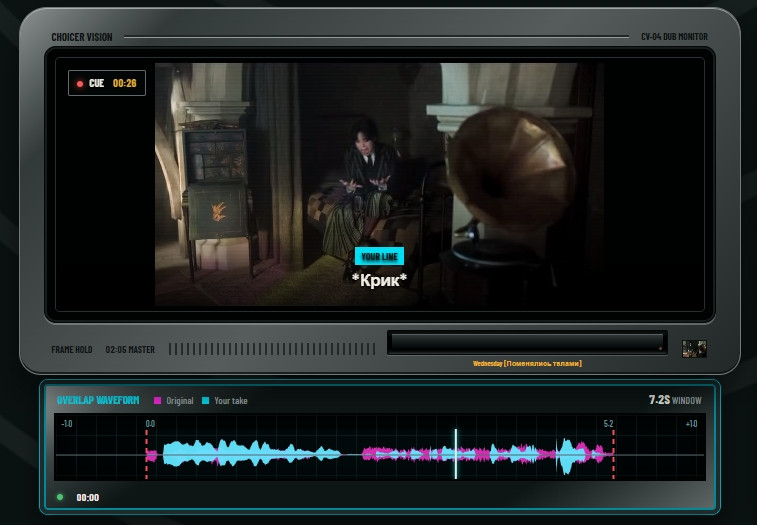Click the cyan Your take legend swatch
The image size is (757, 525).
[206, 400]
